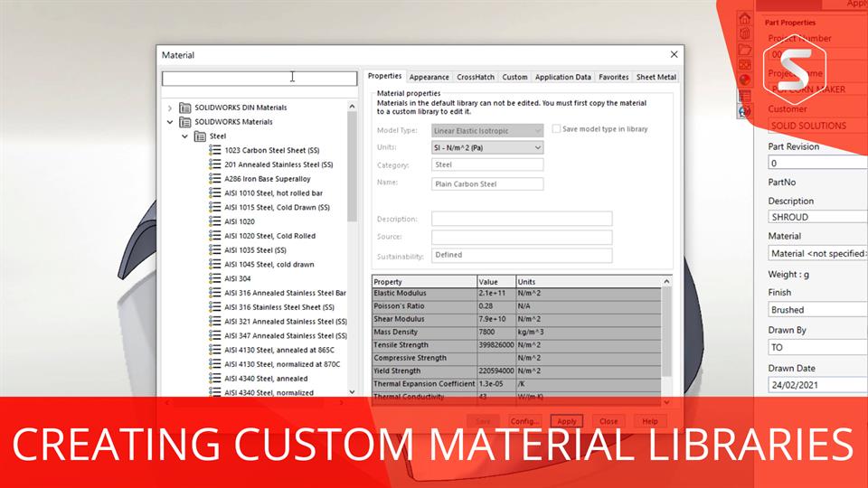
Task: Open the Sheet Metal tab
Action: coord(656,78)
